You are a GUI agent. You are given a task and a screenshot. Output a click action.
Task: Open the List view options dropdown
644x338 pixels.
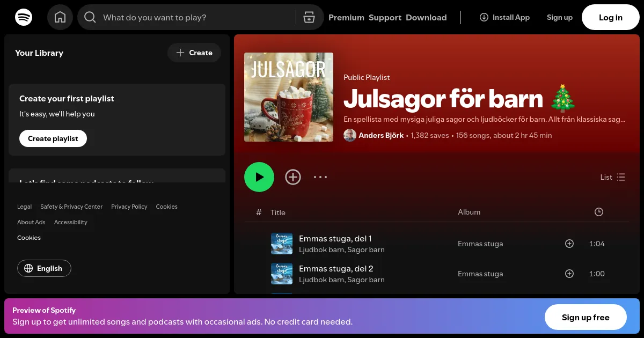[x=612, y=177]
